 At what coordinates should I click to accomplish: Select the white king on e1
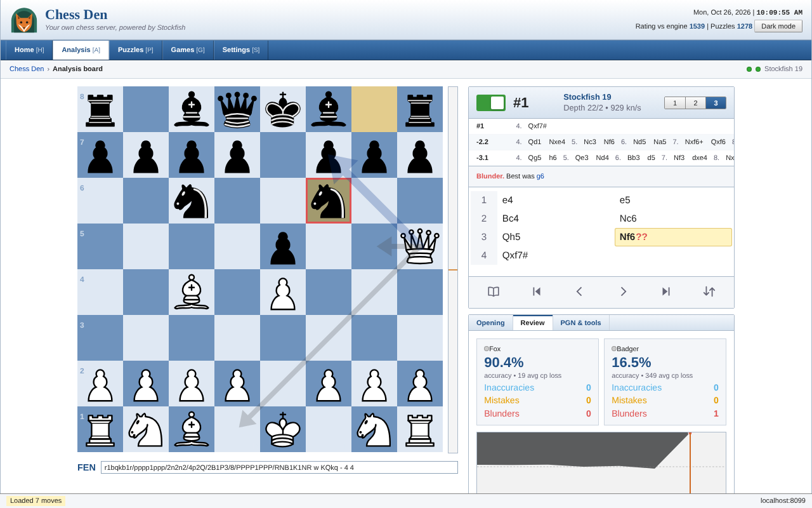click(x=283, y=429)
